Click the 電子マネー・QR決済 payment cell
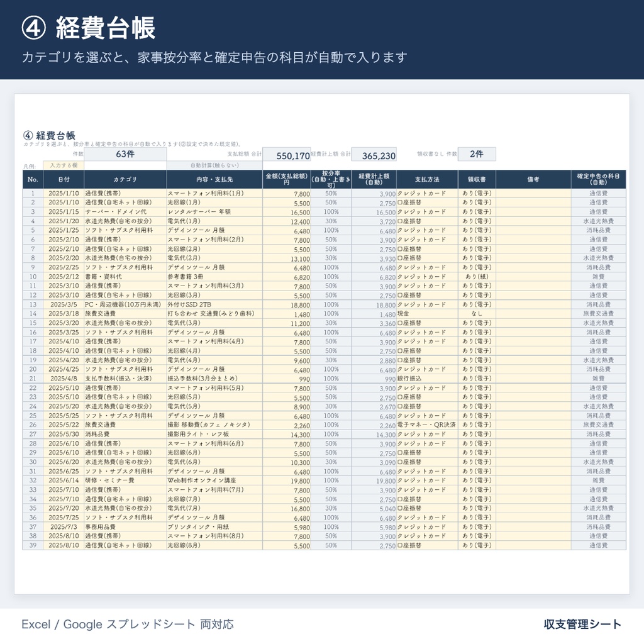This screenshot has height=644, width=644. tap(427, 425)
